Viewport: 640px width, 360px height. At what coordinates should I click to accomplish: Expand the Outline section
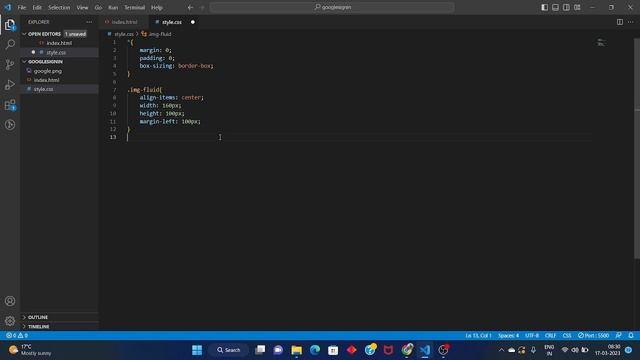point(38,317)
